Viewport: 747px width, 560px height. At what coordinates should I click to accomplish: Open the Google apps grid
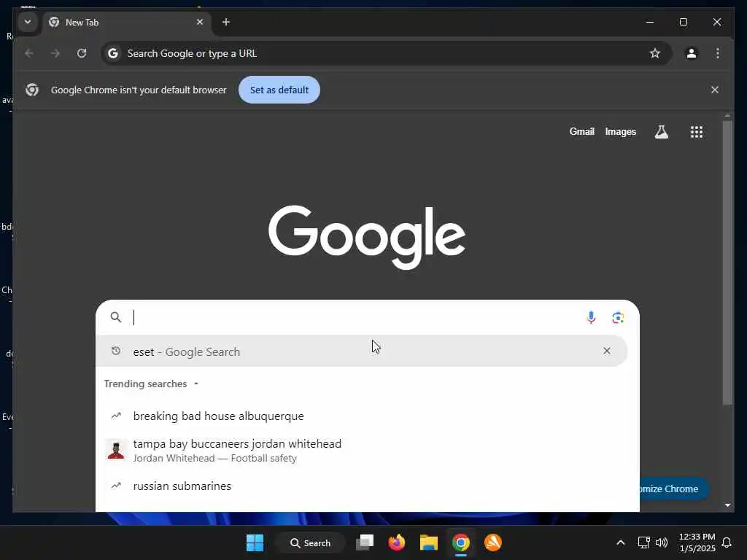pos(697,132)
